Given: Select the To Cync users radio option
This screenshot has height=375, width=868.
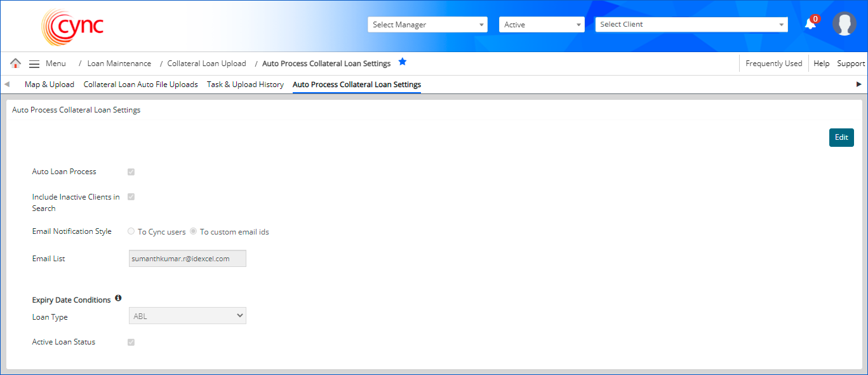Looking at the screenshot, I should (131, 231).
